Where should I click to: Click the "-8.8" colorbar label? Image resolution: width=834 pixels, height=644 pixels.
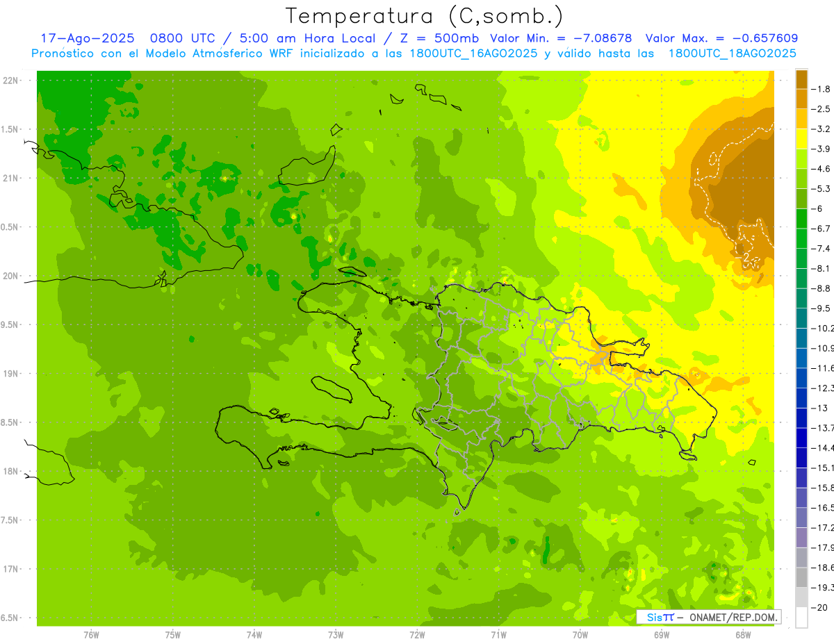point(822,288)
